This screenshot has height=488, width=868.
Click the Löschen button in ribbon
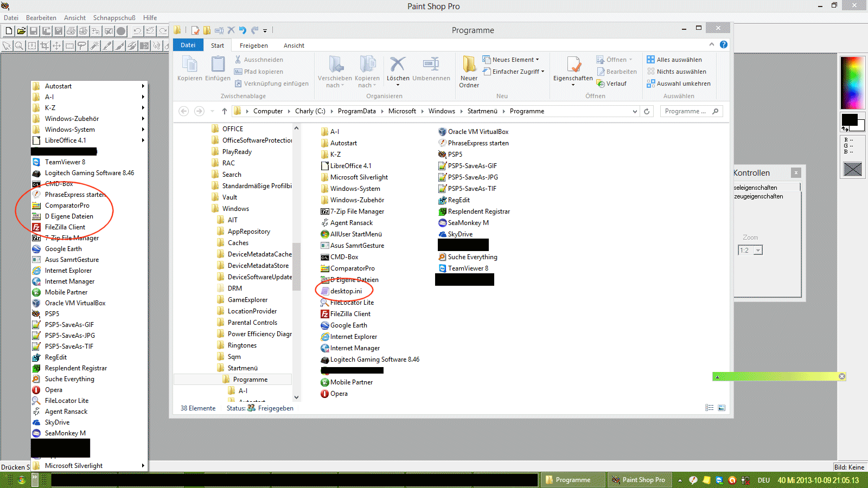(x=398, y=71)
